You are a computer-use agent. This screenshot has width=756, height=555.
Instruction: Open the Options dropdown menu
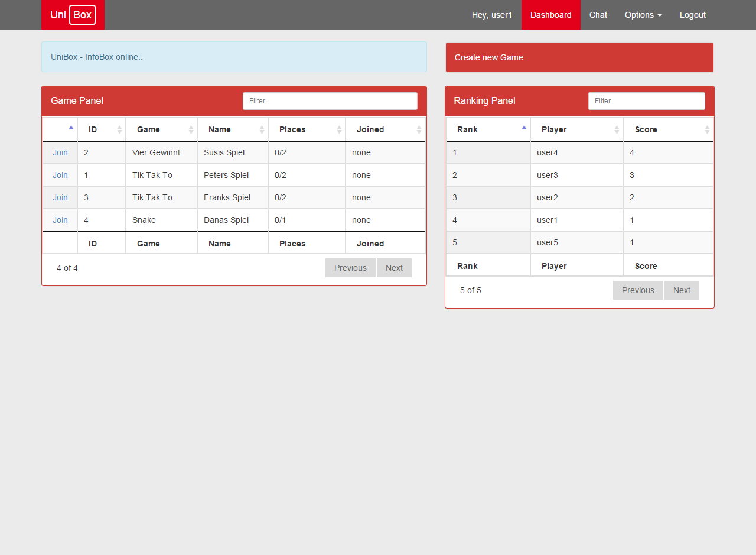point(643,15)
